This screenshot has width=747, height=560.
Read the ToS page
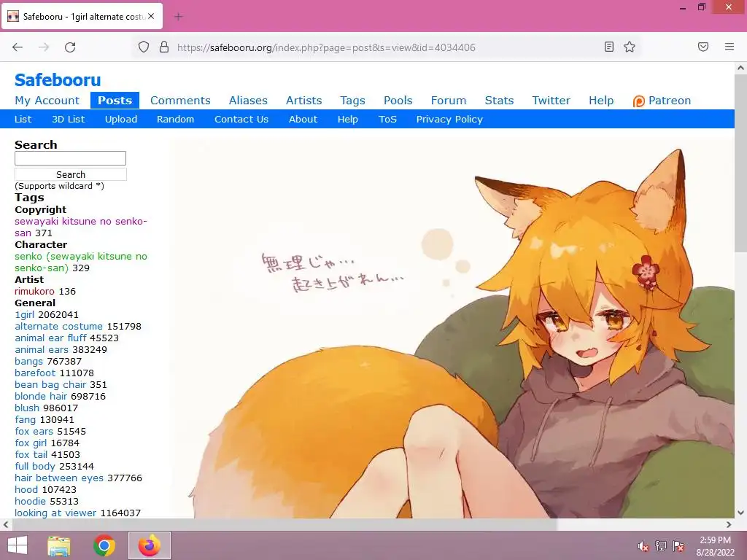click(x=387, y=119)
